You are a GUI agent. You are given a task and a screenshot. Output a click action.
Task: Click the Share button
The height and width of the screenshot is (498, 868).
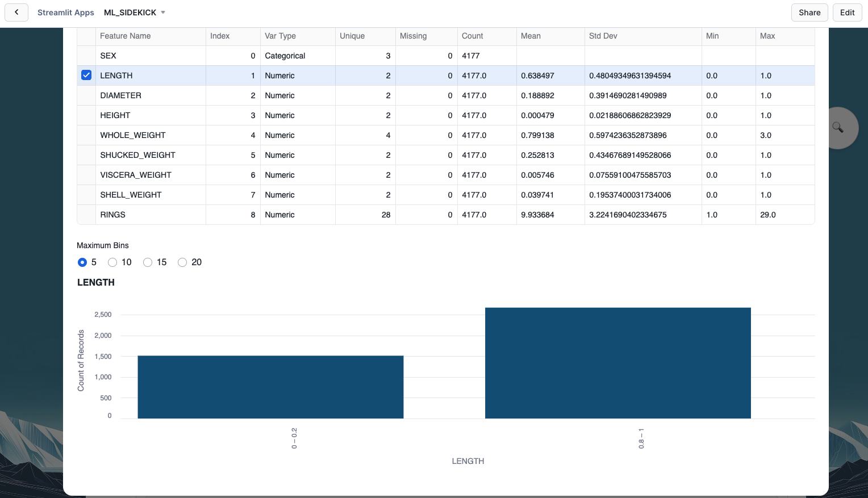click(x=809, y=12)
